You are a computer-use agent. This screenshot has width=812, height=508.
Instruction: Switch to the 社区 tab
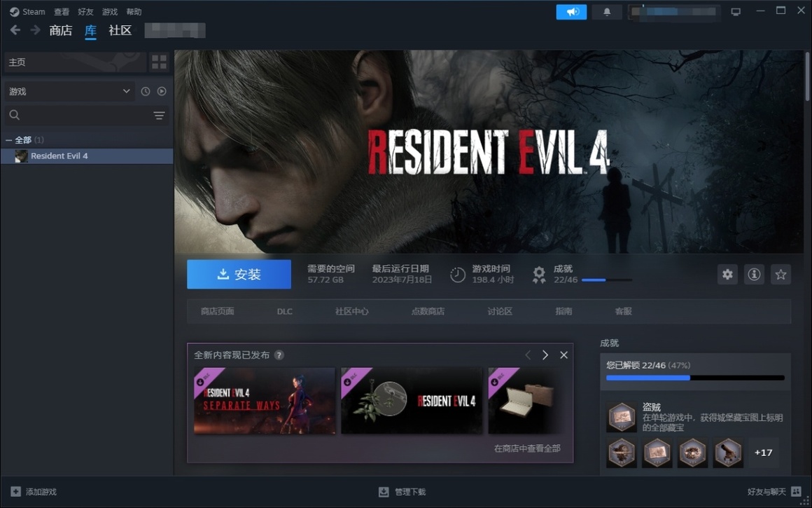point(120,31)
